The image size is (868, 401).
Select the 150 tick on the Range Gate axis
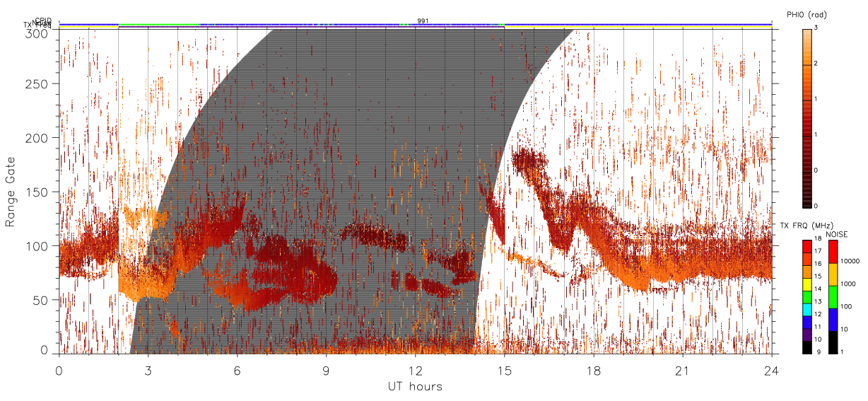click(x=37, y=192)
